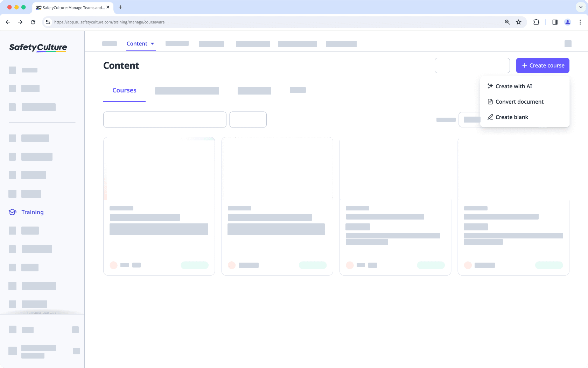The width and height of the screenshot is (588, 368).
Task: Select the Create with AI sparkle icon
Action: click(490, 86)
